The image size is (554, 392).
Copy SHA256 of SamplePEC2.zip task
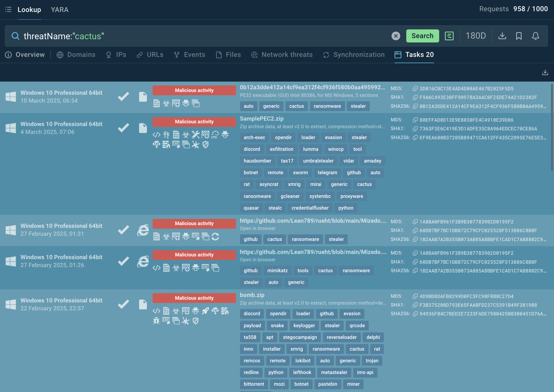coord(415,137)
